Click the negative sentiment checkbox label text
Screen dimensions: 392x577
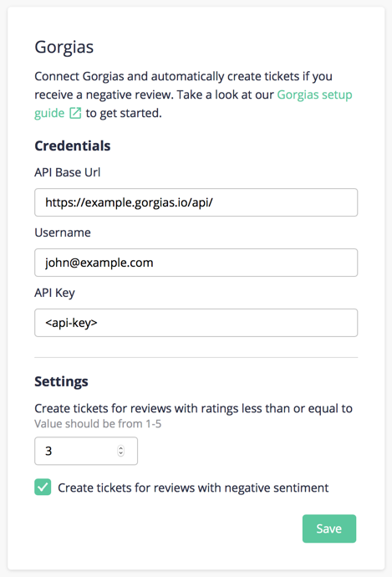tap(193, 488)
